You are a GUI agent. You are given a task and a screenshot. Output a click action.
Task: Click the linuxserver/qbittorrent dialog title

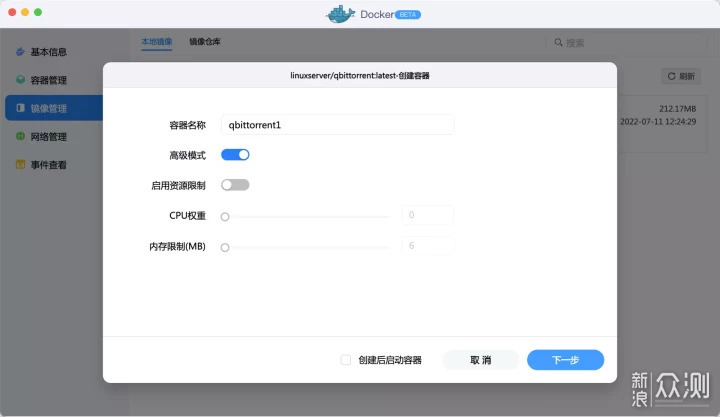360,76
